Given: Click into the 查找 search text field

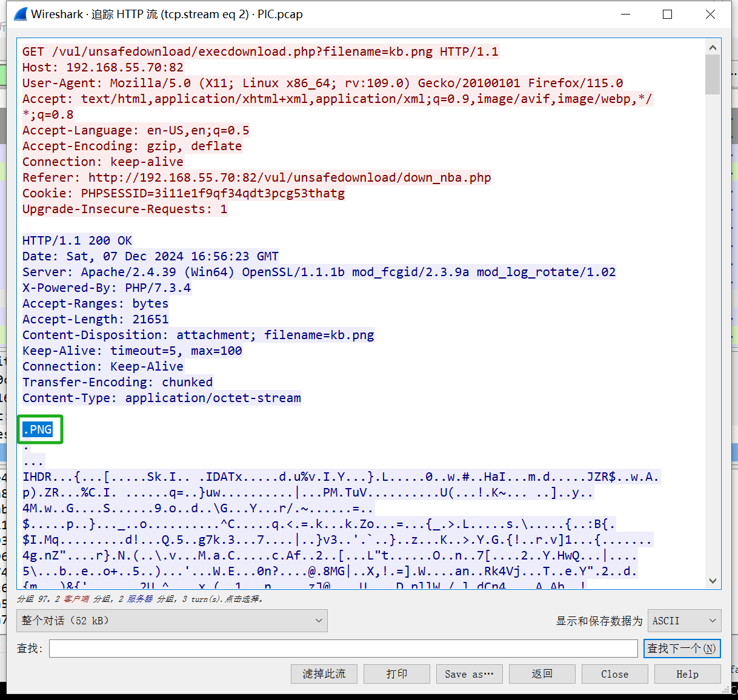Looking at the screenshot, I should coord(343,649).
